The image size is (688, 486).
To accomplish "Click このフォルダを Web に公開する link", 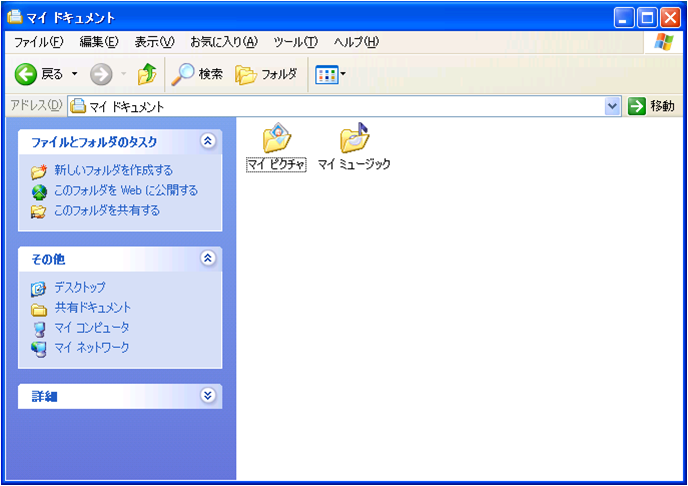I will pos(125,191).
